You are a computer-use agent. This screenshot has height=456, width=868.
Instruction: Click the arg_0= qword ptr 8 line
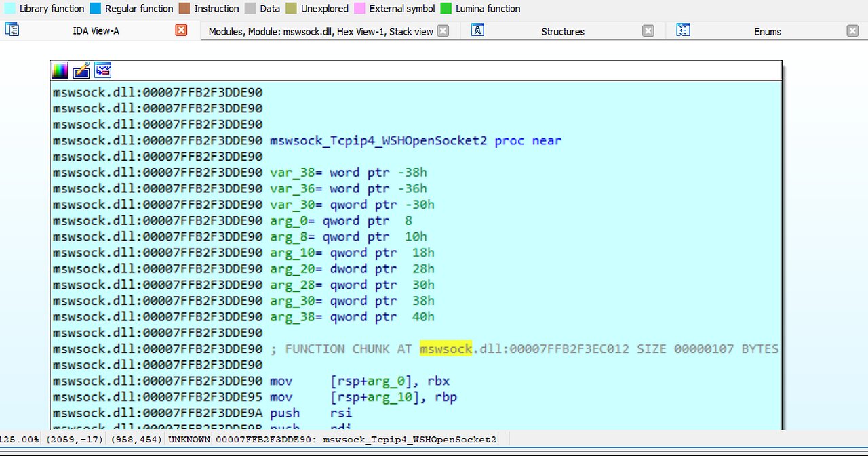341,221
